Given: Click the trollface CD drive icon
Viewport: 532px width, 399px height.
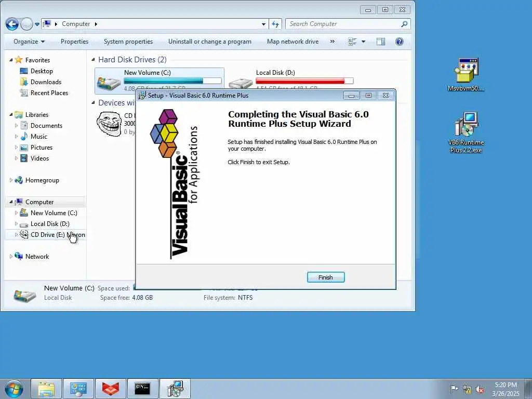Looking at the screenshot, I should point(109,124).
